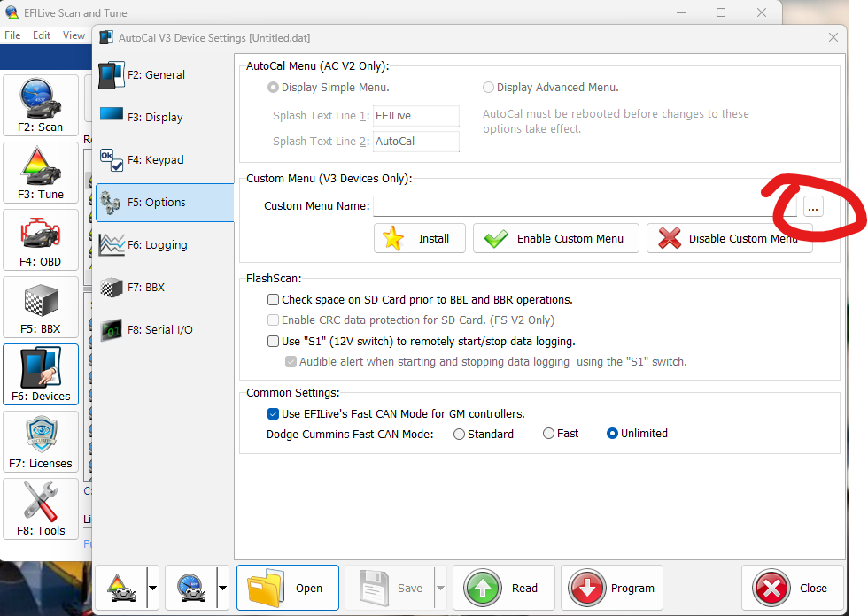
Task: Maximize the EFILive Scan and Tune window
Action: 721,12
